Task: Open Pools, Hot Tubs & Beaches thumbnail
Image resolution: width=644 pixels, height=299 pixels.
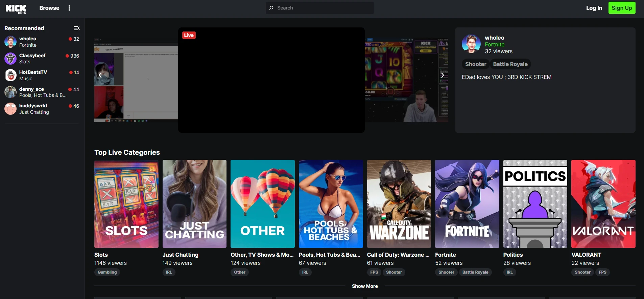Action: point(331,204)
